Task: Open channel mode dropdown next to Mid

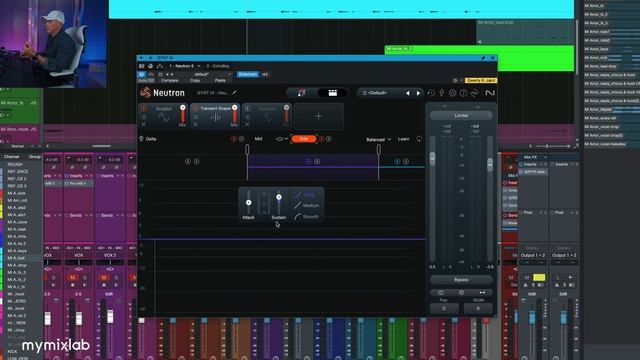Action: coord(281,139)
